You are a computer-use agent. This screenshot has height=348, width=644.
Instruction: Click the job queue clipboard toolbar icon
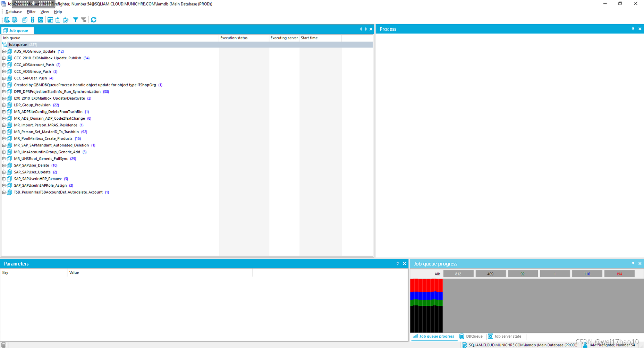25,20
